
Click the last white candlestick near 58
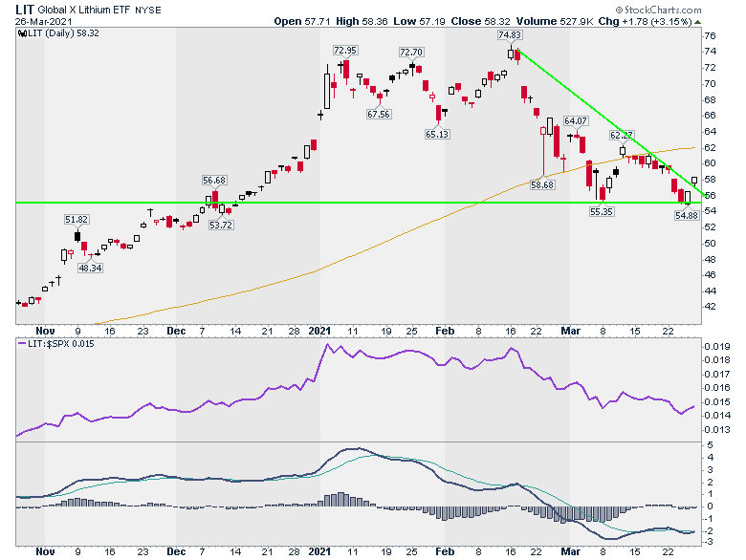coord(694,181)
